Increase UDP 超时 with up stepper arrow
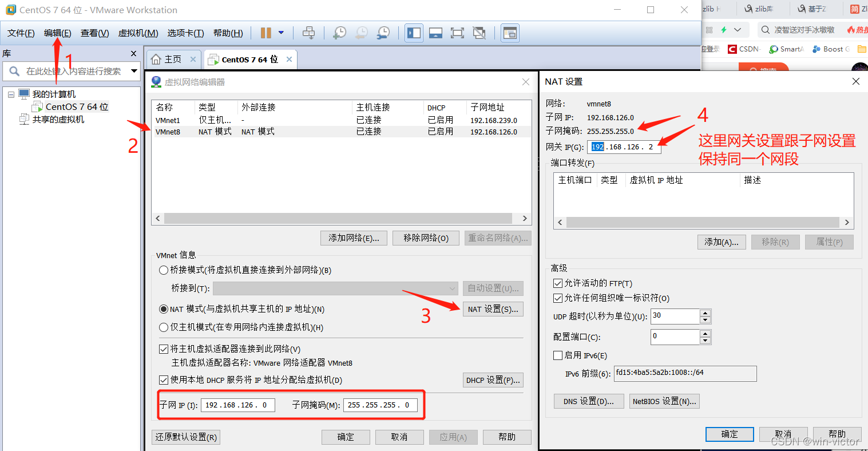Screen dimensions: 868x451 point(706,312)
